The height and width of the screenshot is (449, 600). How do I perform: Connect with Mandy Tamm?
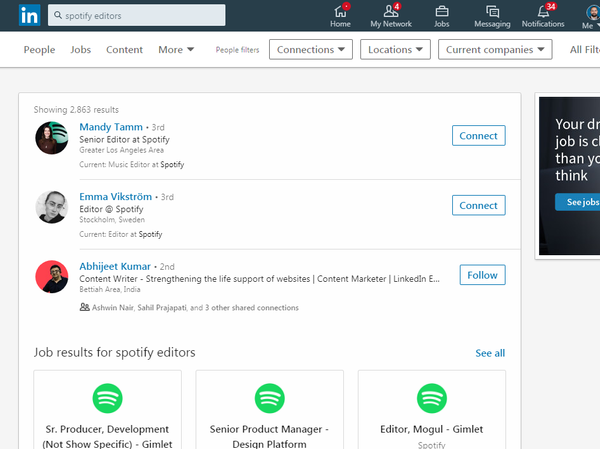tap(478, 136)
